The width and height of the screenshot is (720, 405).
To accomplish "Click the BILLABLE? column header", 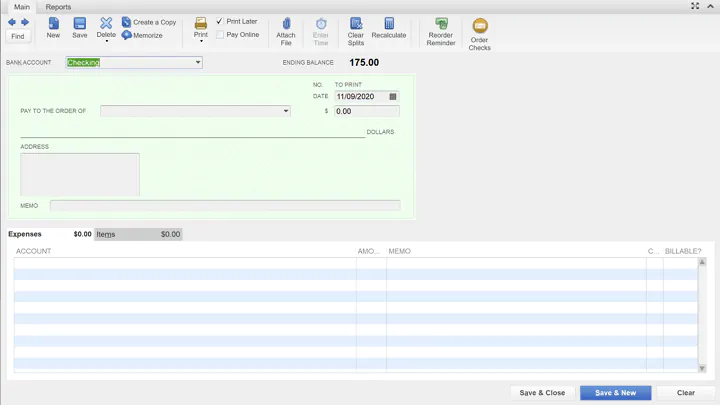I will click(683, 251).
